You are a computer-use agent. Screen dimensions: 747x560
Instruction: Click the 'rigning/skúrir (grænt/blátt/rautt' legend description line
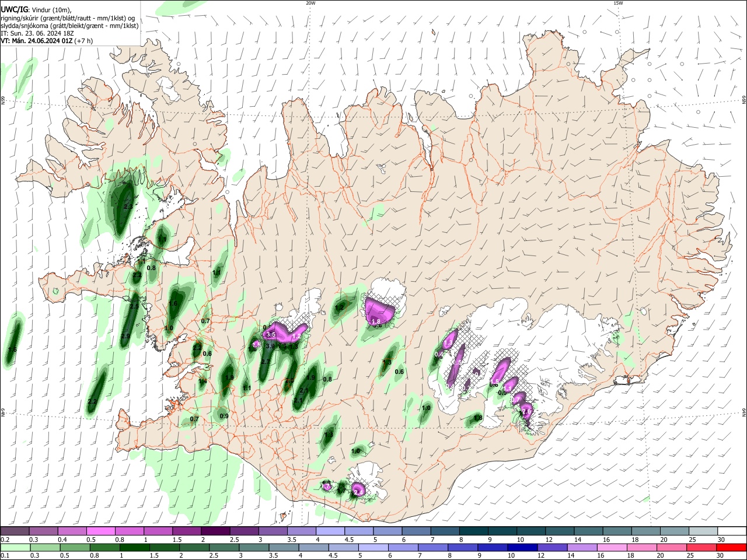click(68, 17)
